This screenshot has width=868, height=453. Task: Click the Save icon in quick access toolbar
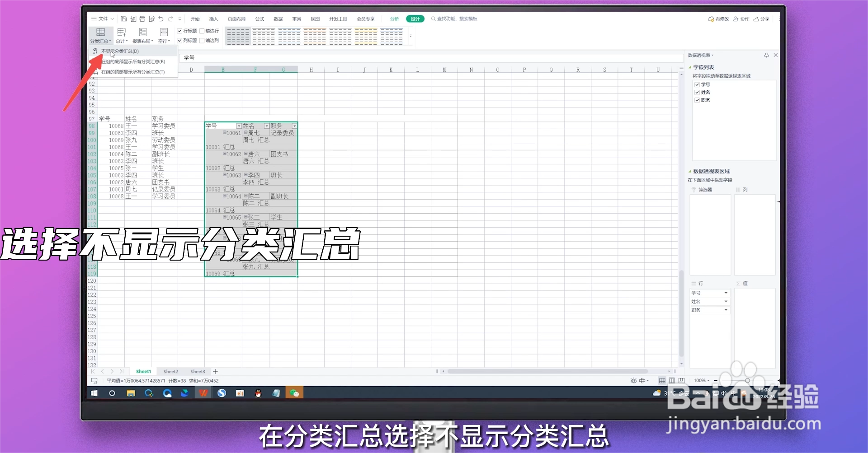[x=123, y=19]
